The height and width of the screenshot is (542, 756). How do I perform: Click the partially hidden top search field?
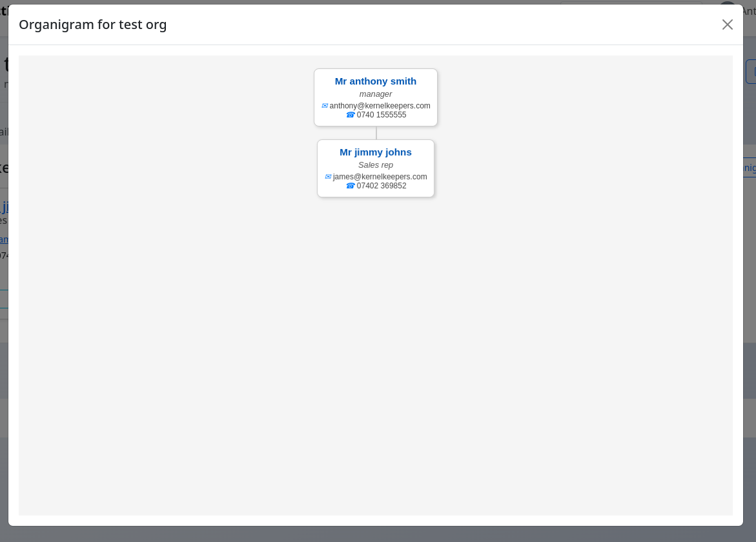[630, 2]
